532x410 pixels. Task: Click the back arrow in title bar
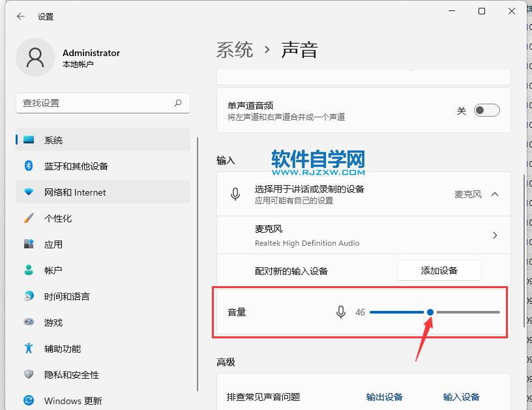click(20, 16)
